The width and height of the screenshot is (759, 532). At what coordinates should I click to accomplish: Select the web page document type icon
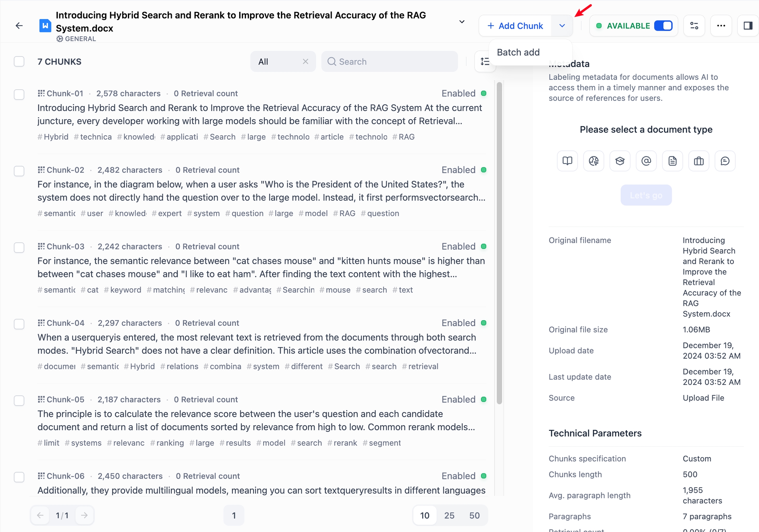[593, 161]
